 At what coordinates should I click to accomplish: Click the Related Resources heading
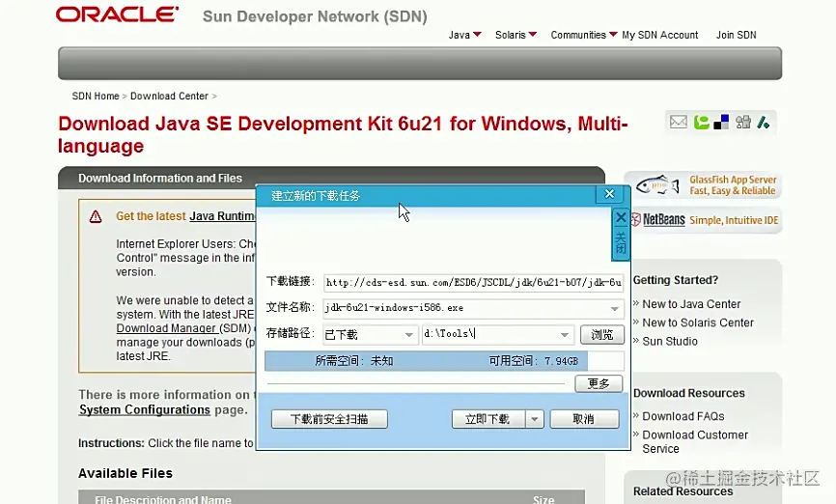click(x=683, y=491)
